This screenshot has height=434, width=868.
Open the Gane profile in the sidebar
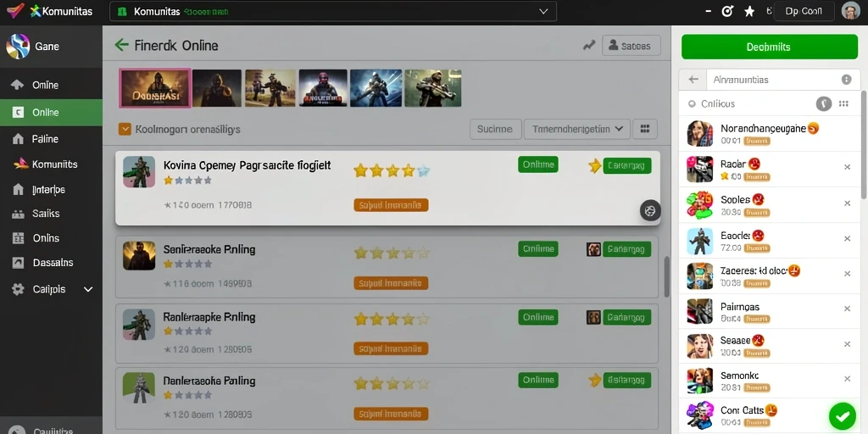point(51,47)
